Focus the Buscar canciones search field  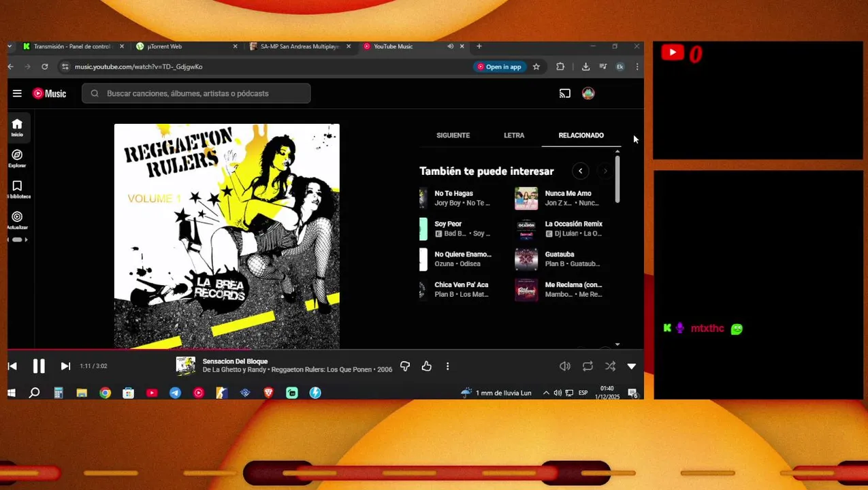196,93
